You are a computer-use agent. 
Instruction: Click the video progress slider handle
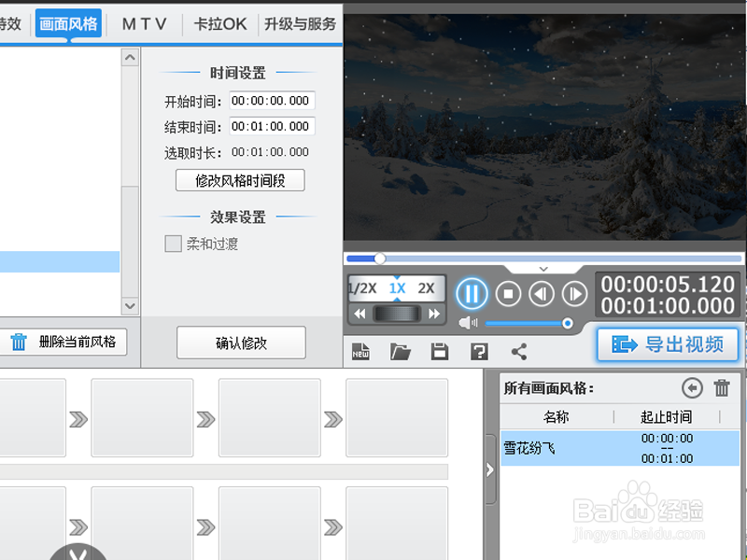tap(380, 259)
